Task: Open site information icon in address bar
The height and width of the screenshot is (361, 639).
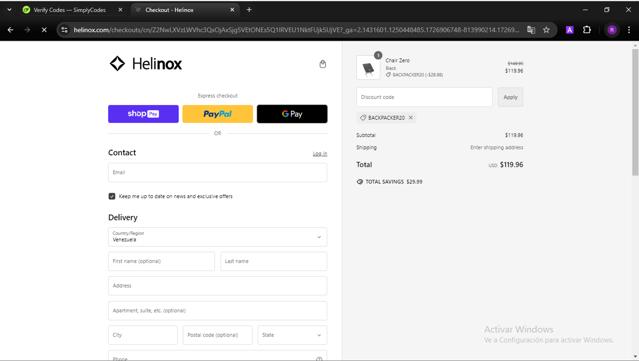Action: 64,30
